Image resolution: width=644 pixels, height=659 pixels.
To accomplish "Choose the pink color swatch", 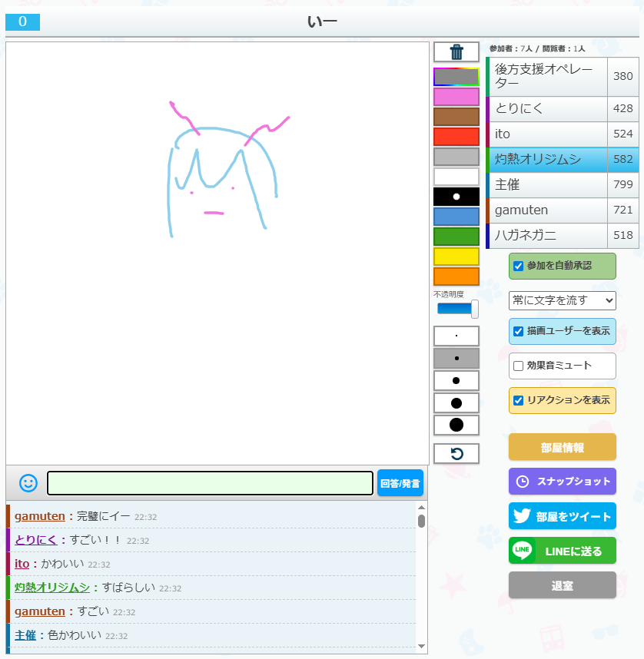I will coord(456,97).
